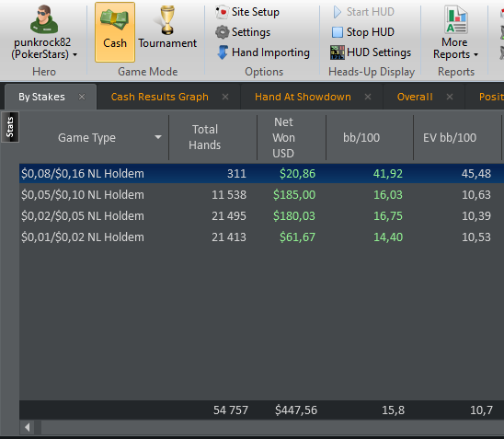Screen dimensions: 504x439
Task: Click Stop HUD
Action: pos(362,32)
